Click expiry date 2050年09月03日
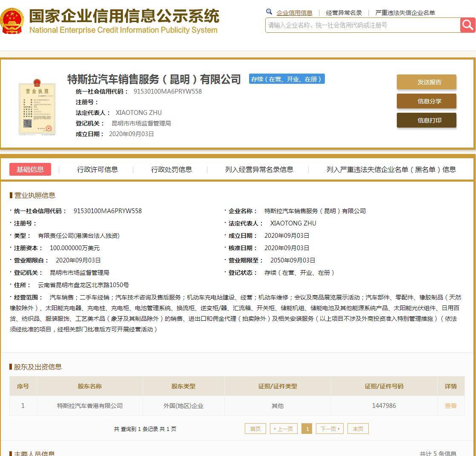The height and width of the screenshot is (456, 476). [x=292, y=260]
